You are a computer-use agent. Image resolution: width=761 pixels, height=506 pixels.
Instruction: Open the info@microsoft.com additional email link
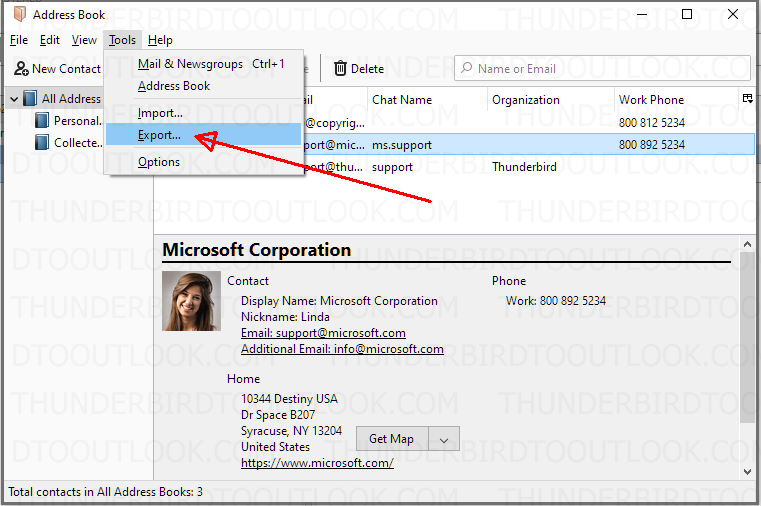(342, 349)
